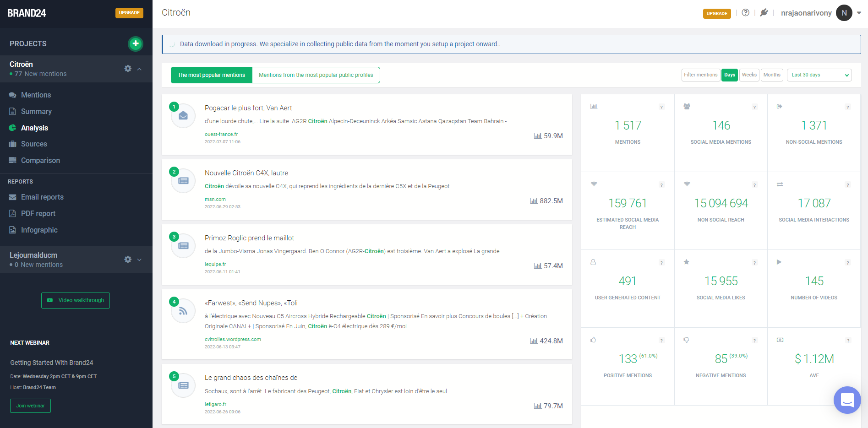Viewport: 868px width, 428px height.
Task: Select The most popular mentions tab
Action: (x=212, y=75)
